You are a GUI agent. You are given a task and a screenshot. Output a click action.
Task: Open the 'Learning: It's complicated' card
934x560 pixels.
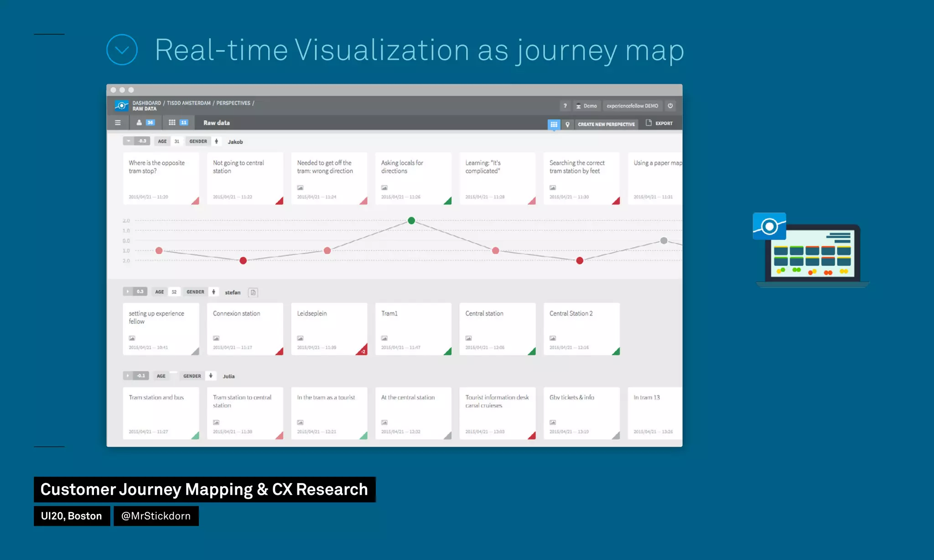coord(498,179)
